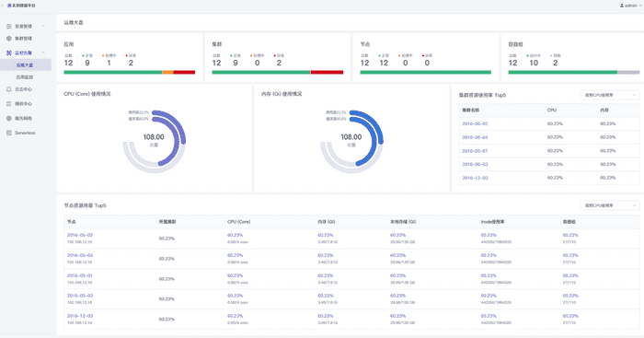Click local storage 60.23% in node 2016-05-01 row
This screenshot has width=644, height=338.
[398, 275]
